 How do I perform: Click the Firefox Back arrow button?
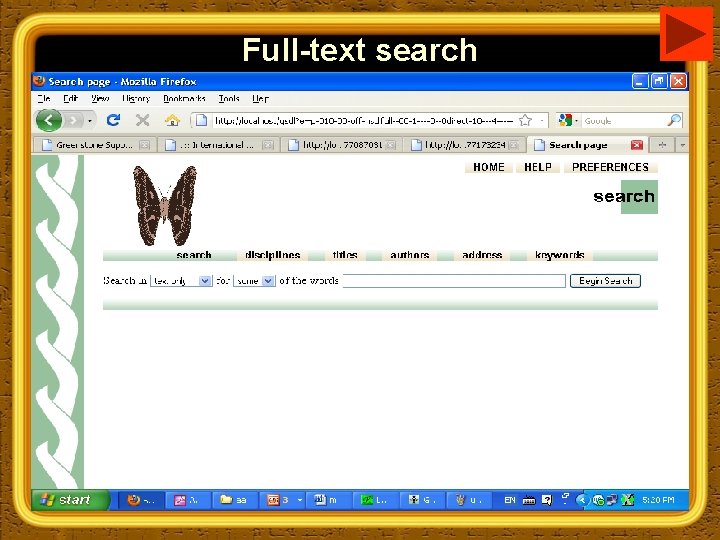[x=49, y=120]
